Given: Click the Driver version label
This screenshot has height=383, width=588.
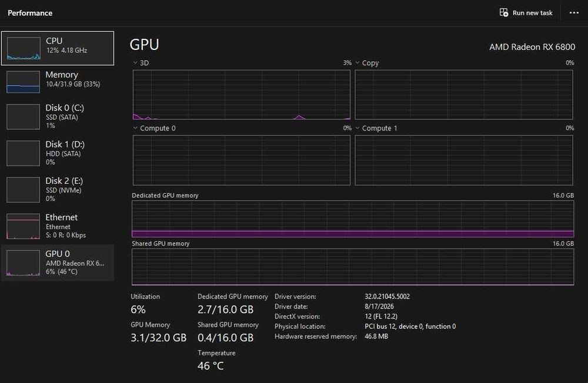Looking at the screenshot, I should 295,297.
